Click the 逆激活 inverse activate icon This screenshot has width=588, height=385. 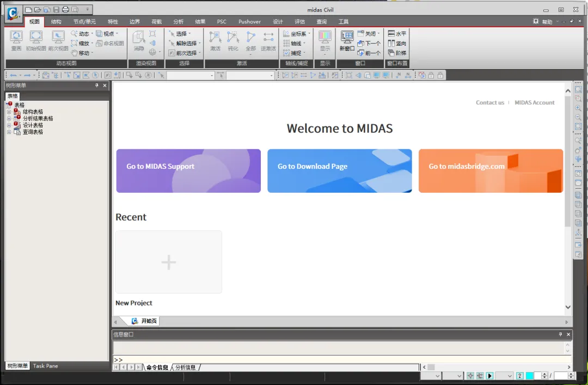(x=268, y=40)
